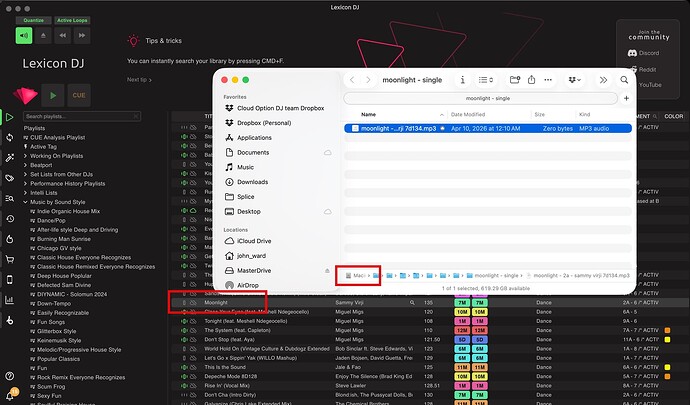Open the Finder more actions ellipsis menu
The width and height of the screenshot is (690, 405).
coord(548,80)
